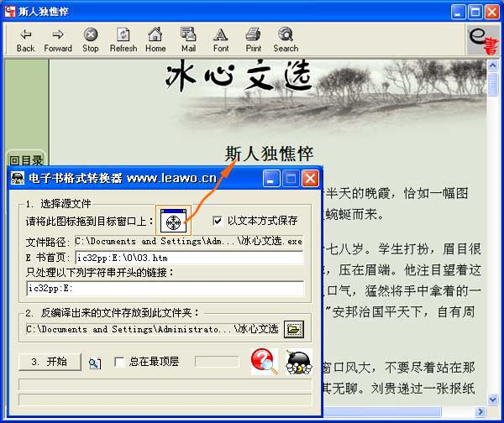Click the link-prefix filter text field
The height and width of the screenshot is (423, 504).
[165, 288]
